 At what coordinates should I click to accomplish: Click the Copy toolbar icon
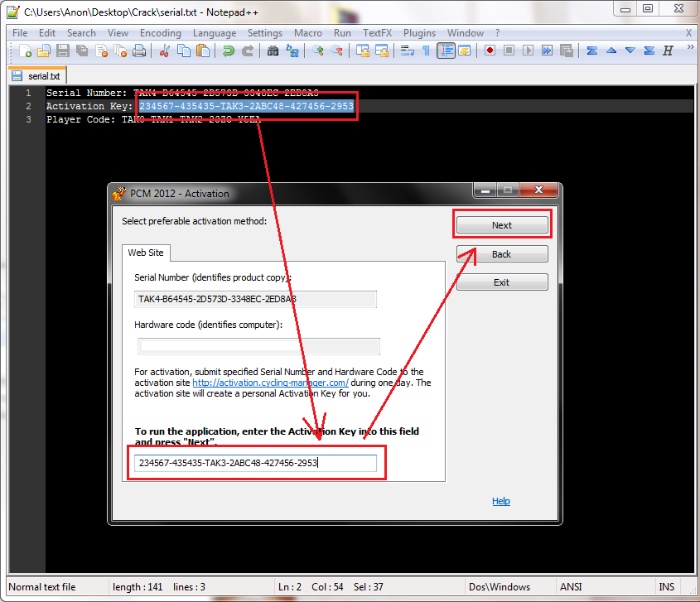tap(183, 51)
